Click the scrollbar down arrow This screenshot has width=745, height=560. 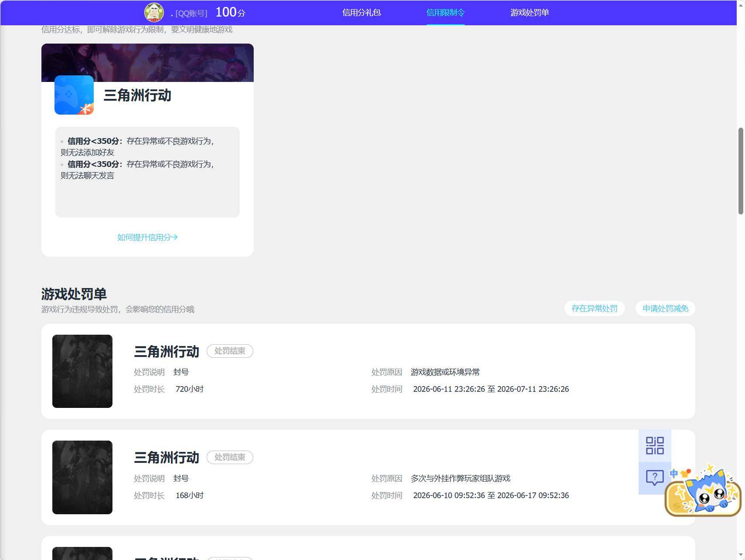pos(741,556)
